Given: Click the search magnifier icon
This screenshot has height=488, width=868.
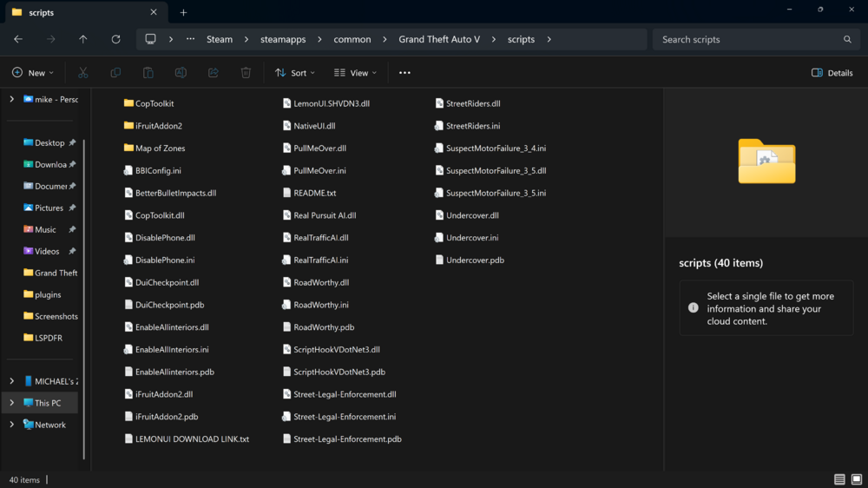Looking at the screenshot, I should tap(847, 39).
